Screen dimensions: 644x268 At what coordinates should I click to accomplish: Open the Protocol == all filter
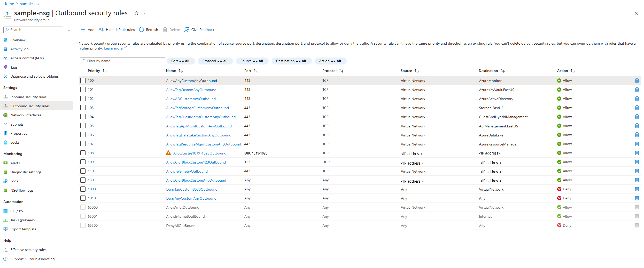point(215,61)
